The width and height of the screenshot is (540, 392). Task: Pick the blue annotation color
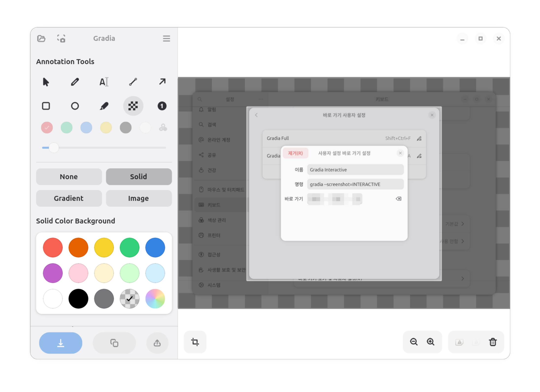[x=86, y=128]
